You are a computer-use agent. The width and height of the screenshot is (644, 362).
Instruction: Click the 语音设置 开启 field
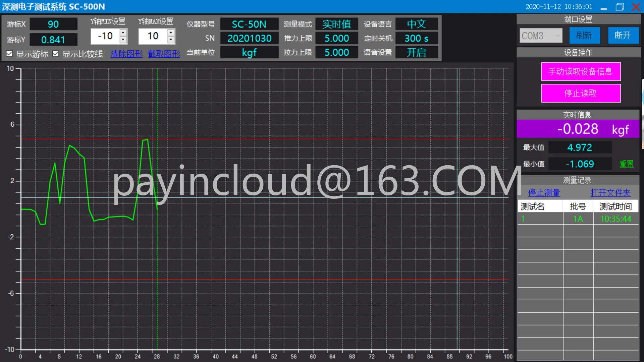[x=416, y=53]
